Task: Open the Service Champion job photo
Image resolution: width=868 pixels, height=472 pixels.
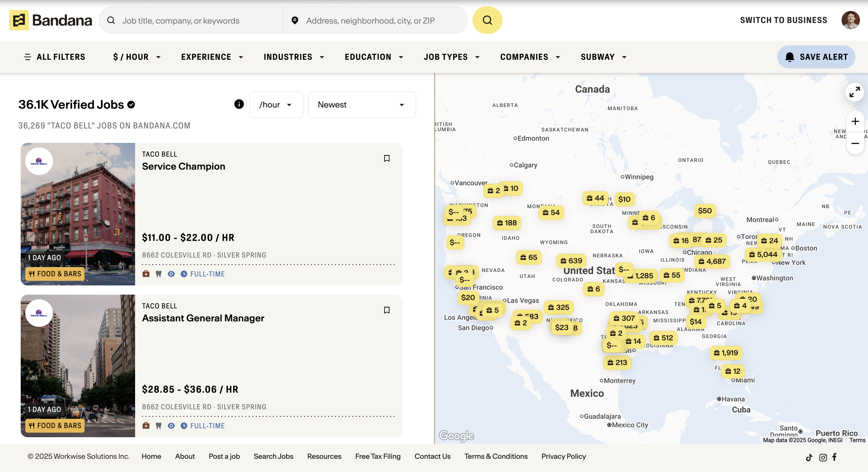Action: (78, 214)
